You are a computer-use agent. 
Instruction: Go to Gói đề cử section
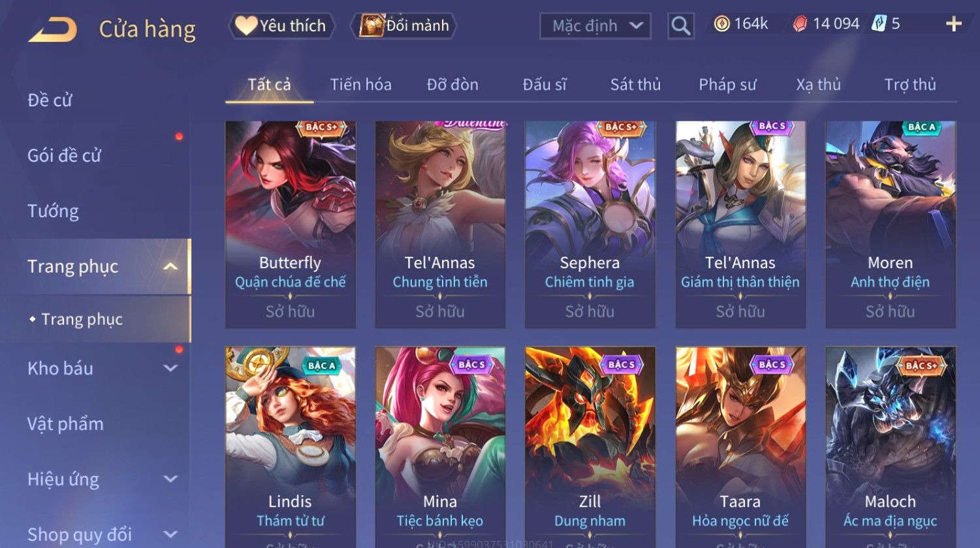[x=64, y=155]
